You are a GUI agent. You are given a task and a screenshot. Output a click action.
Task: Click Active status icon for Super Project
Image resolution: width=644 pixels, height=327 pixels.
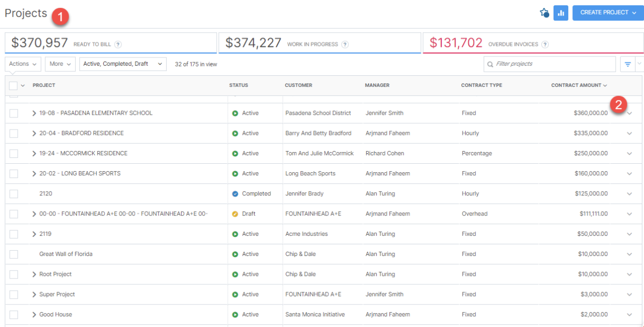pyautogui.click(x=235, y=294)
